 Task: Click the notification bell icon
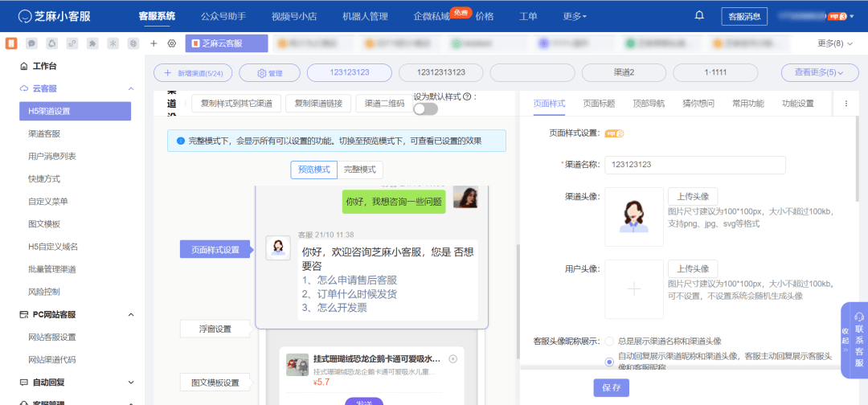(699, 15)
